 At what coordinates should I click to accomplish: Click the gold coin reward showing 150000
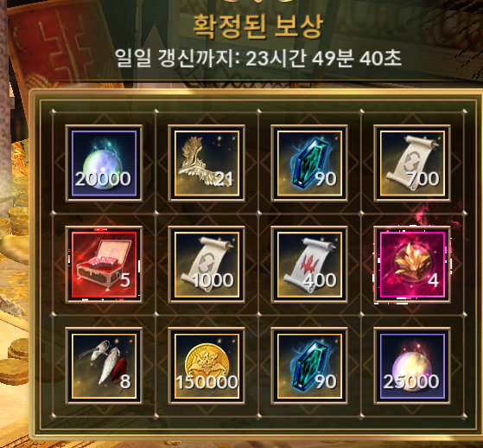click(207, 366)
